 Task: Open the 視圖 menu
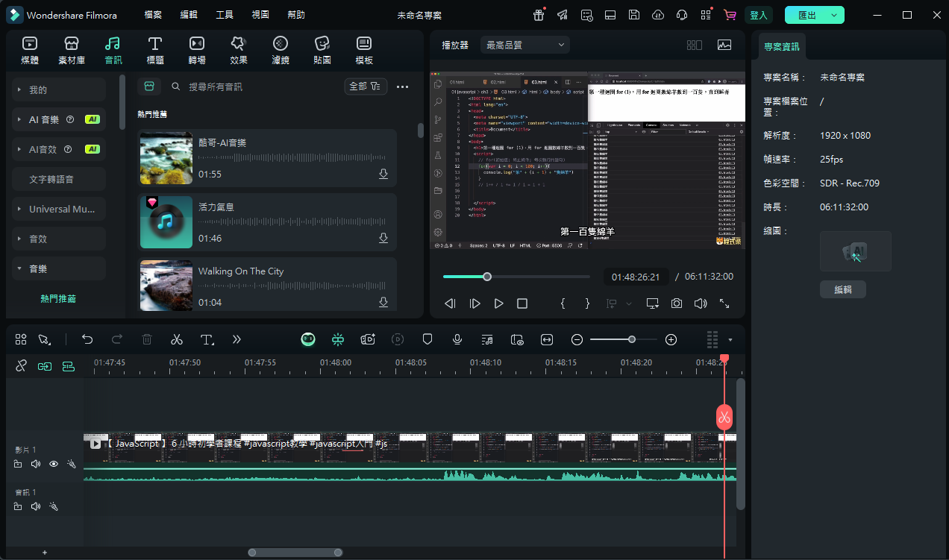[x=260, y=15]
